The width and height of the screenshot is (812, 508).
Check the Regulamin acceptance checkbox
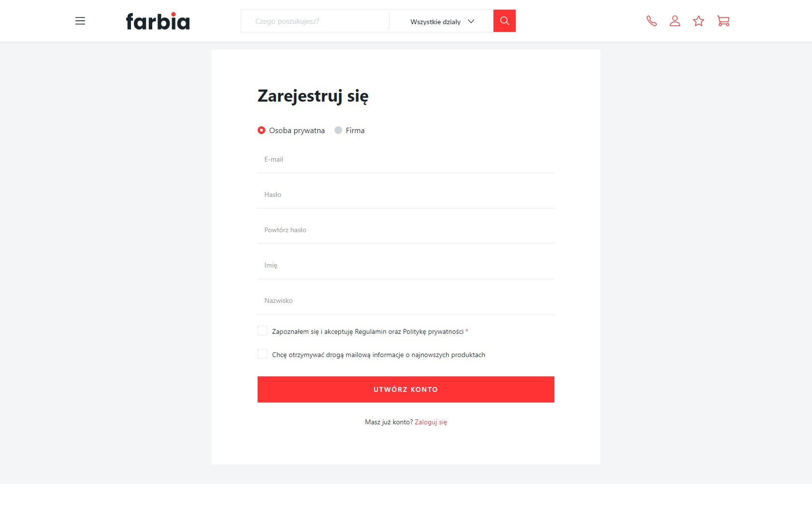(262, 330)
